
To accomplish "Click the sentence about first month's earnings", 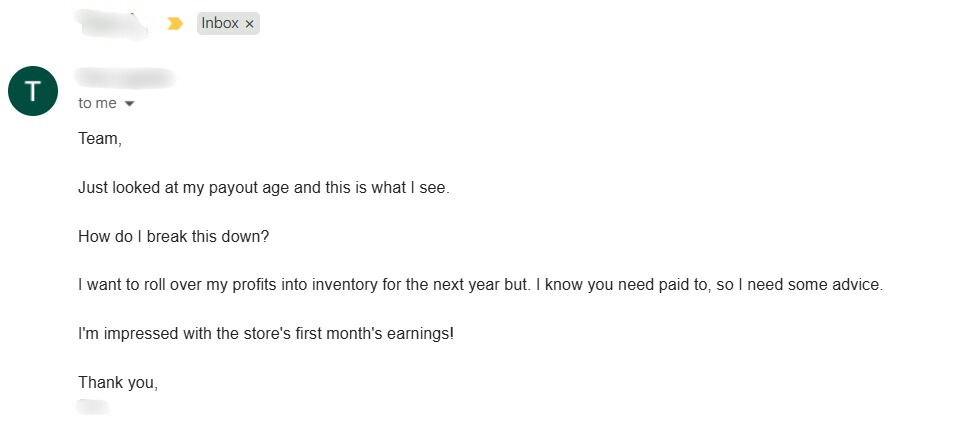I will point(266,334).
